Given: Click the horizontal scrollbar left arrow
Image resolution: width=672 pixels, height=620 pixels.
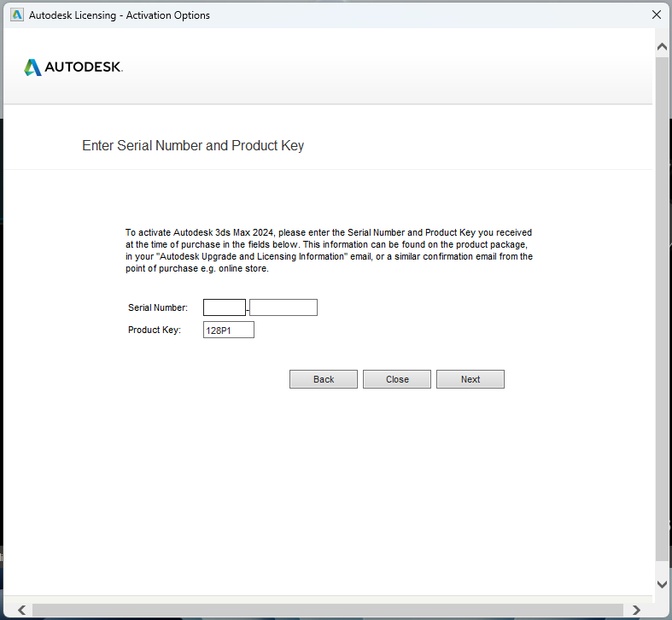Looking at the screenshot, I should point(21,610).
